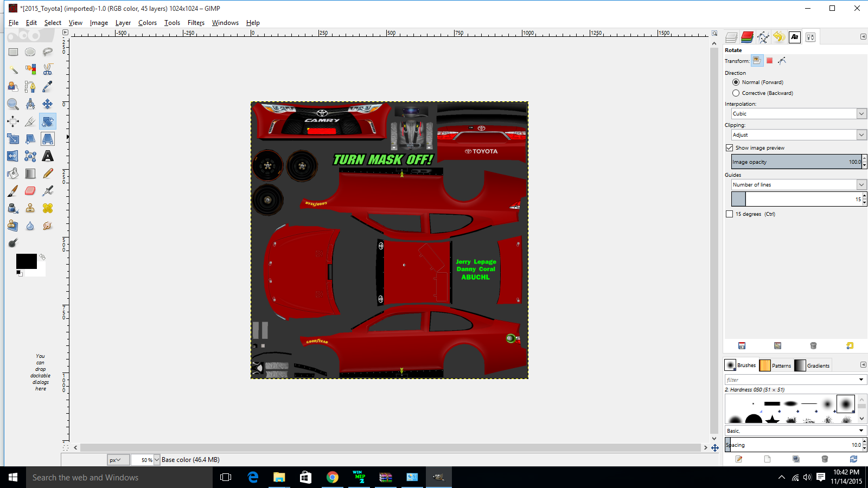Open the Filters menu

point(196,23)
